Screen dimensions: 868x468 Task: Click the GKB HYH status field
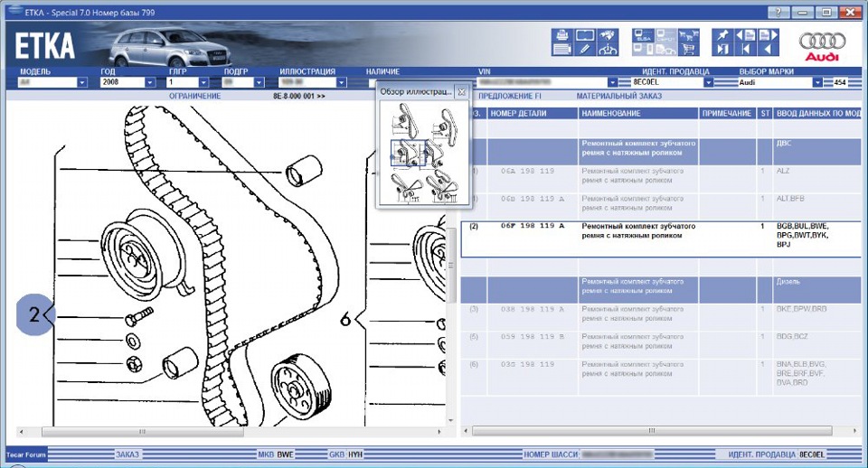(x=345, y=454)
